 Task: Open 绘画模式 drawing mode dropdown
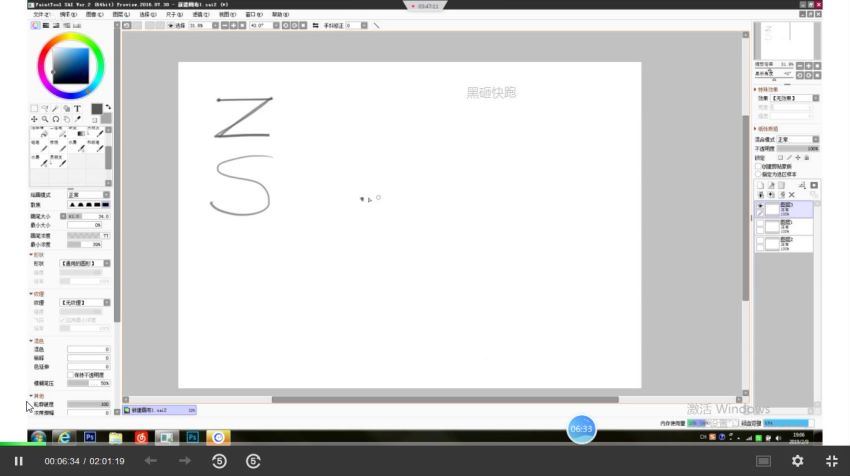pyautogui.click(x=88, y=195)
